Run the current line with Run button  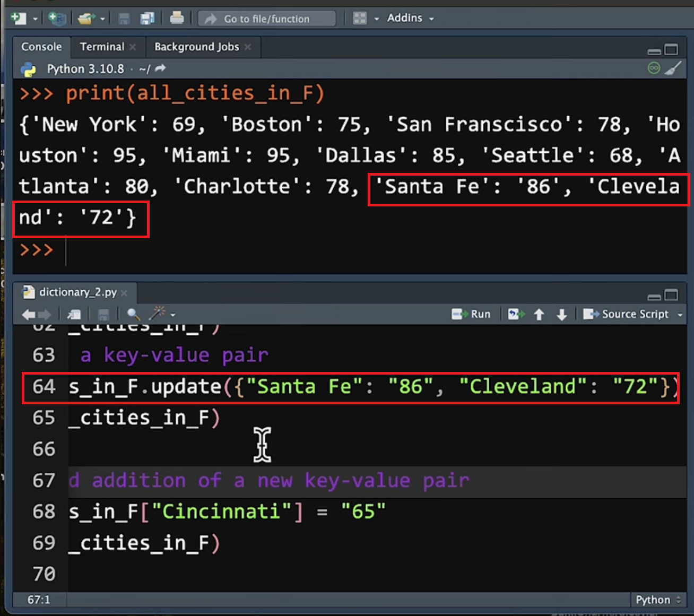point(472,314)
